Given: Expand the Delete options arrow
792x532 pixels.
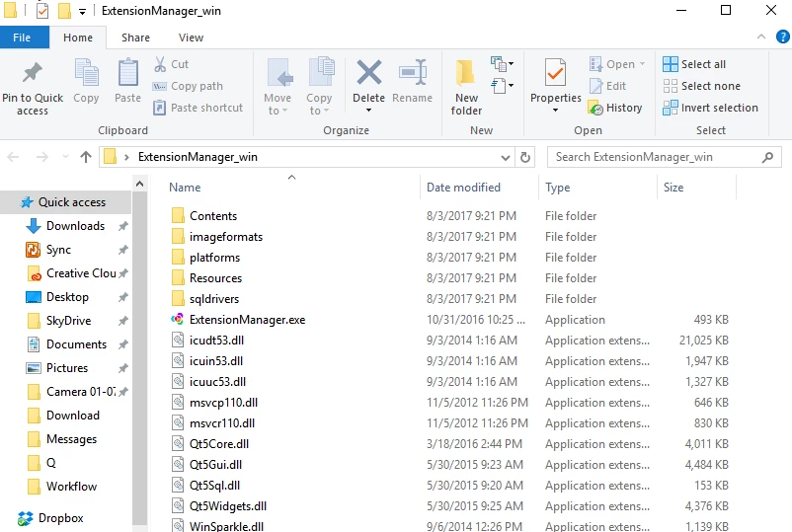Looking at the screenshot, I should (x=368, y=111).
